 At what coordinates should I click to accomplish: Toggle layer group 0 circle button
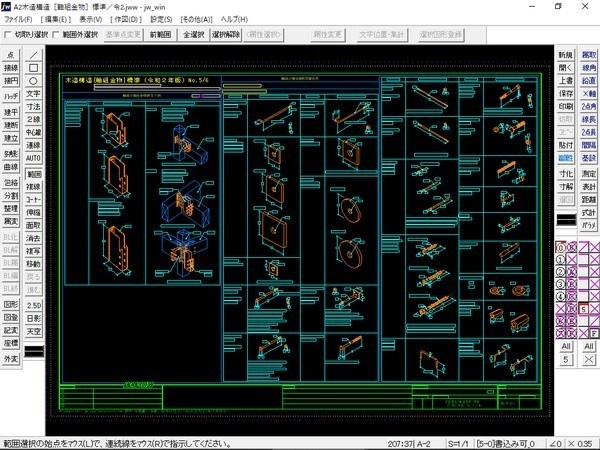(x=560, y=248)
